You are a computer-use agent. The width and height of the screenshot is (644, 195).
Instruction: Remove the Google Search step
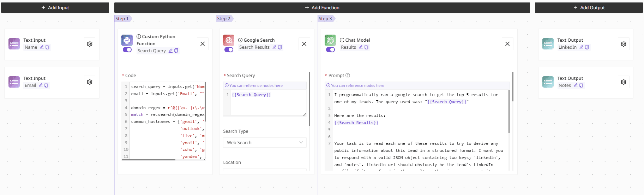tap(304, 44)
